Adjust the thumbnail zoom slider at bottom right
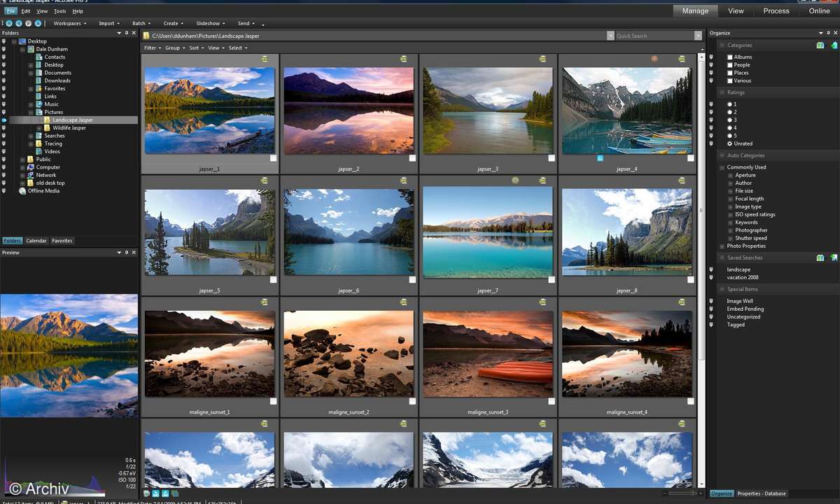The width and height of the screenshot is (840, 504). coord(680,493)
